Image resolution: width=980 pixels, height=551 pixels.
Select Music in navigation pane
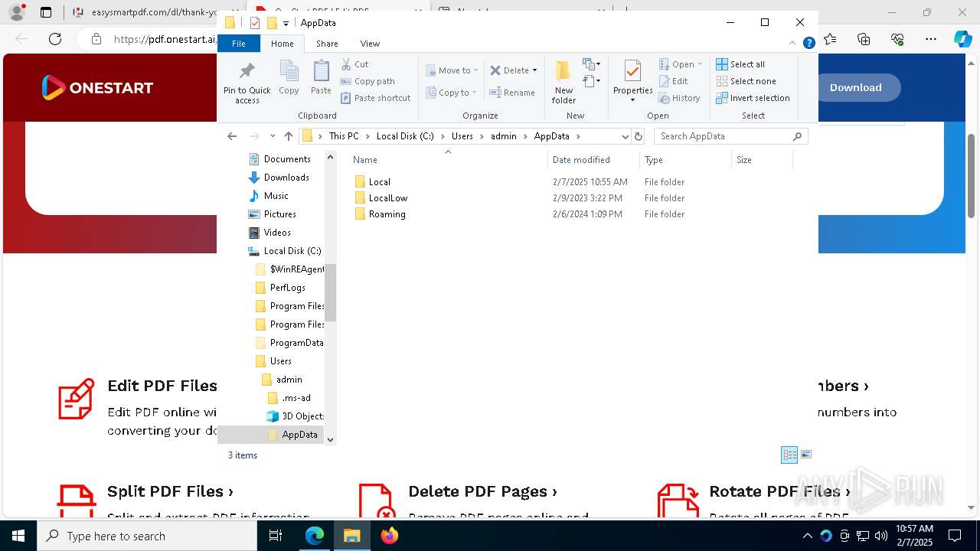pyautogui.click(x=269, y=196)
